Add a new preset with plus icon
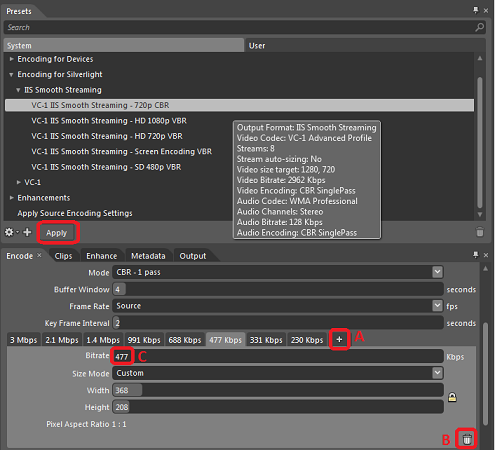 tap(27, 232)
